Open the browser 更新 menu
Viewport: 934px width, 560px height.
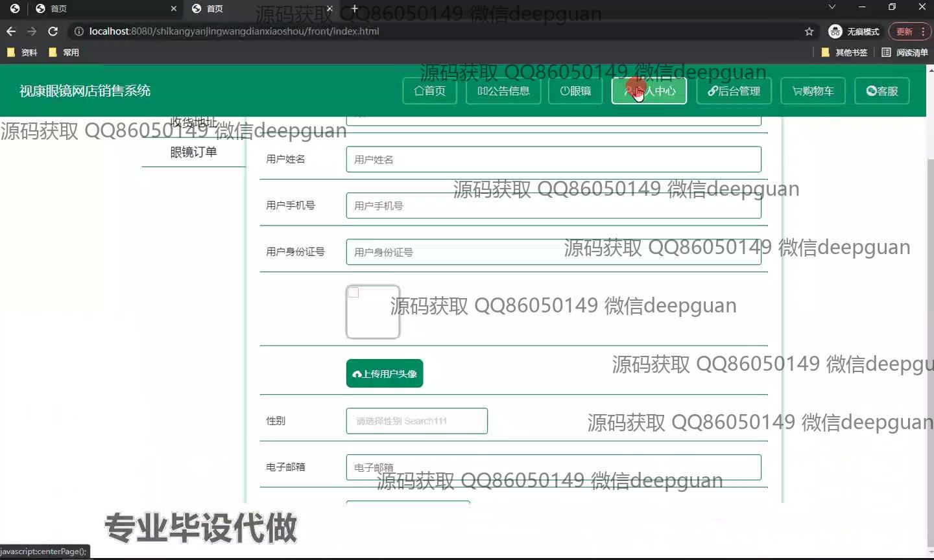coord(909,31)
